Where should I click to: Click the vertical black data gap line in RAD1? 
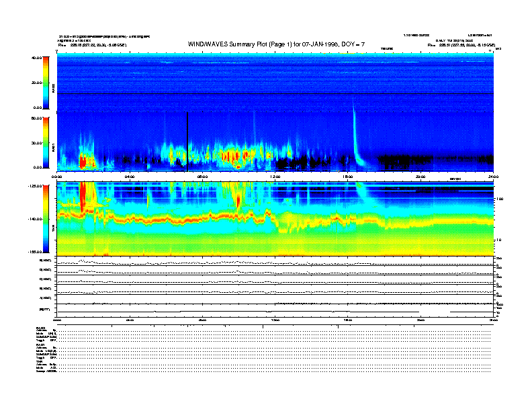click(x=187, y=142)
